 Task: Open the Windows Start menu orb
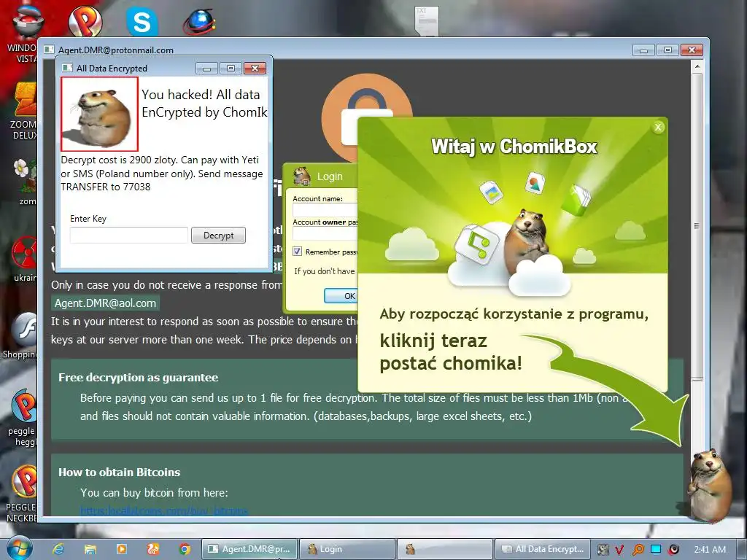pos(20,548)
